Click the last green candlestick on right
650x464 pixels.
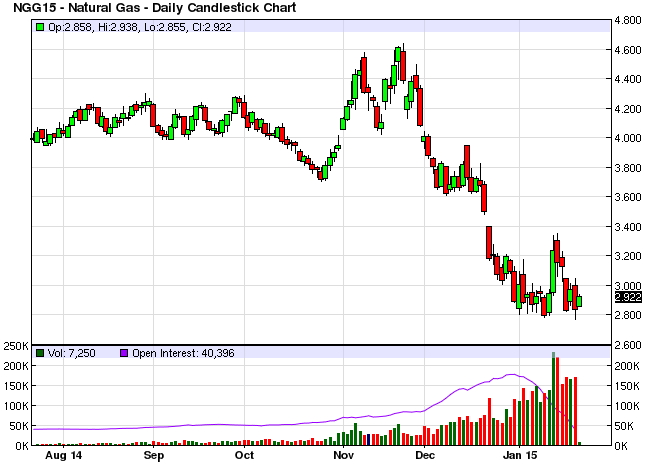coord(579,301)
